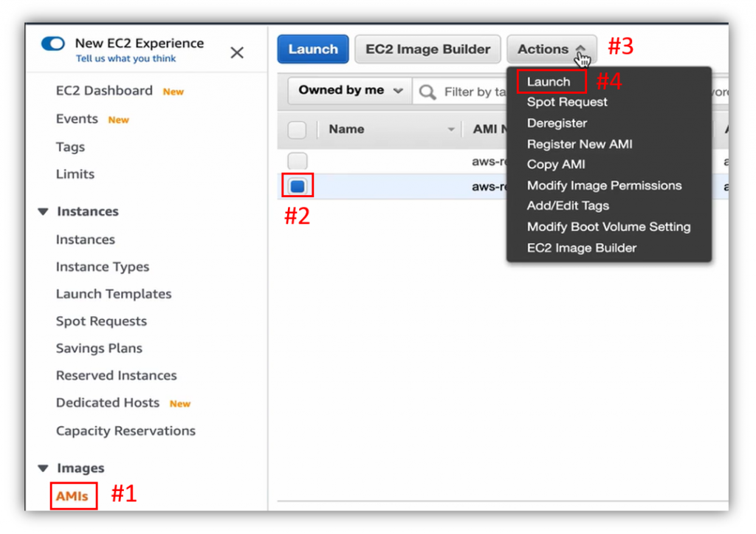Collapse the Instances section triangle
The height and width of the screenshot is (534, 756).
click(44, 212)
